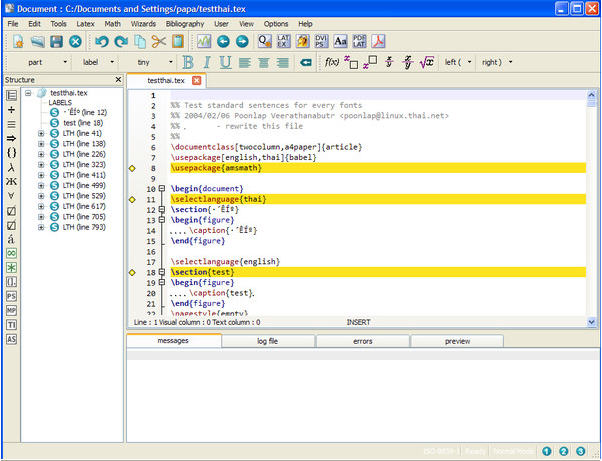Click the DVI to PS icon
The image size is (602, 461).
(322, 42)
